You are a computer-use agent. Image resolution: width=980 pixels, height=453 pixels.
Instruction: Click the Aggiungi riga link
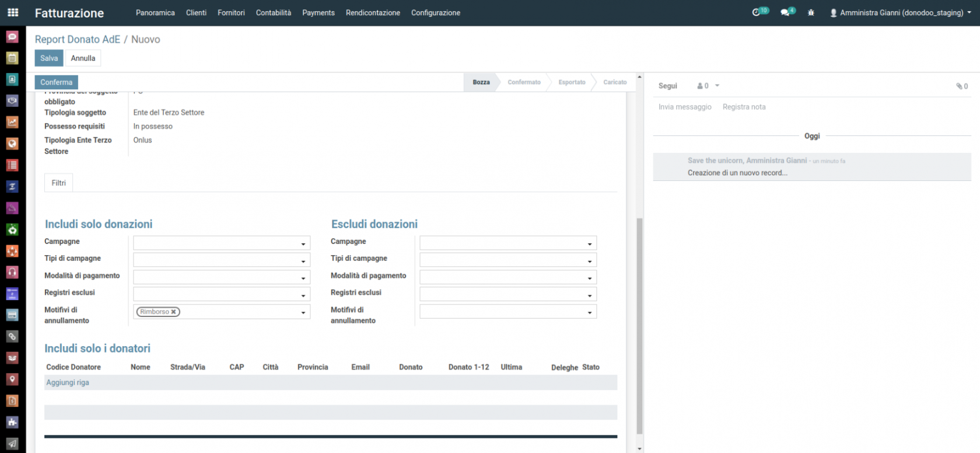click(68, 382)
